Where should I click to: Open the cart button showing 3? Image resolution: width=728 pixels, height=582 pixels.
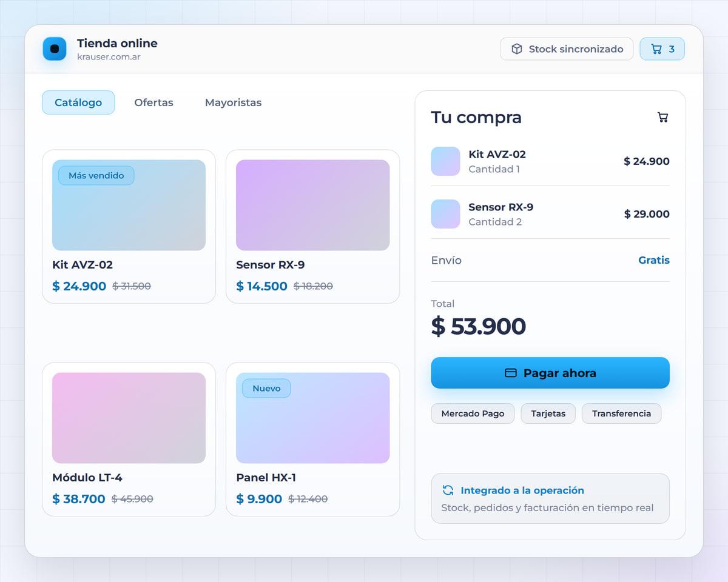point(662,49)
